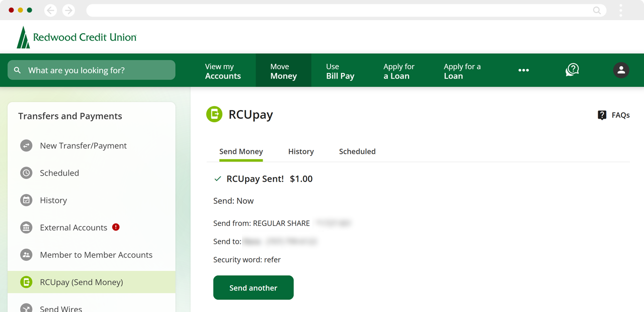
Task: Click the clock icon for sidebar Scheduled
Action: click(x=26, y=173)
